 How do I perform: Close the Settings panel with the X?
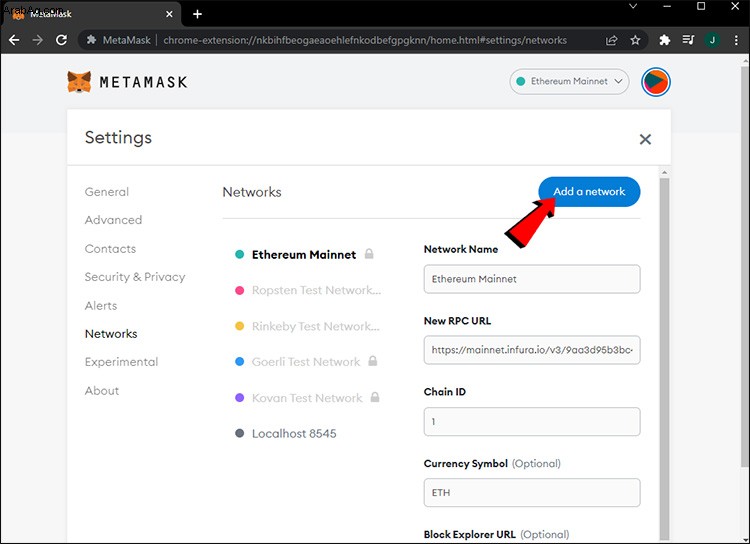point(645,139)
